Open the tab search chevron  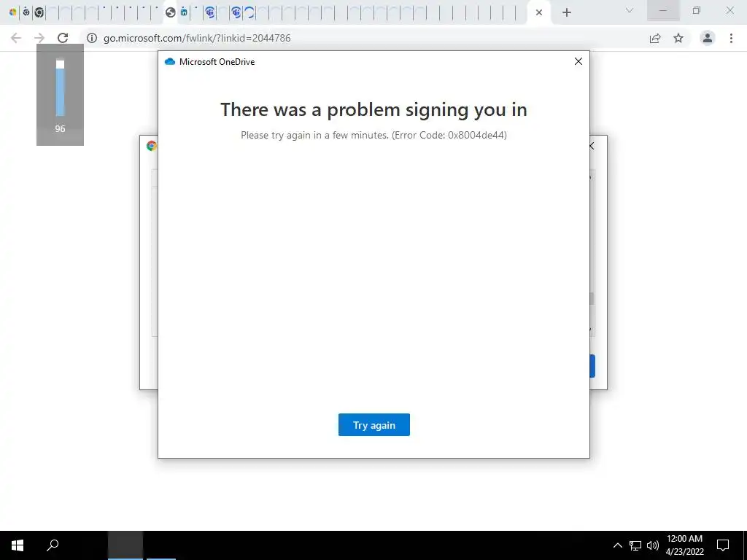[630, 10]
